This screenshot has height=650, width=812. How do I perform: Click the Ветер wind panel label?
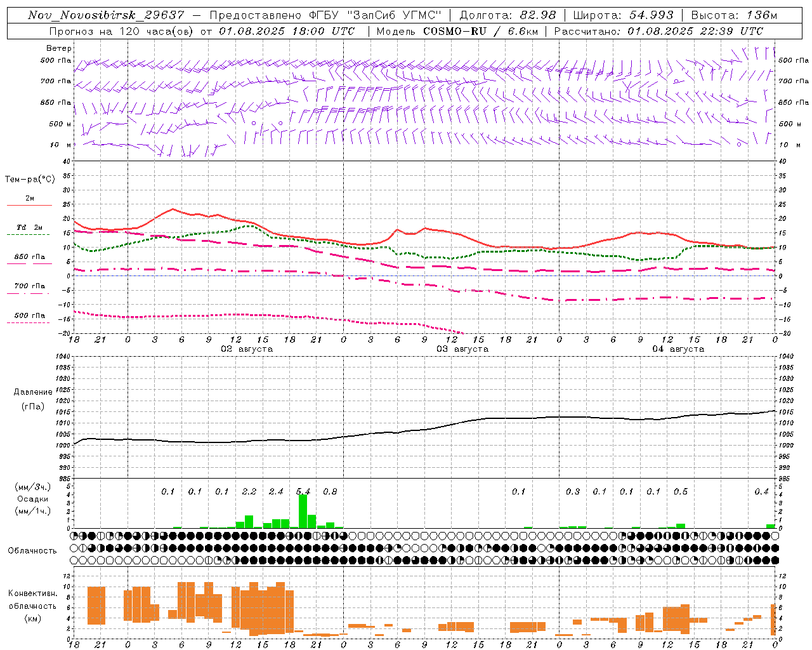(x=58, y=48)
